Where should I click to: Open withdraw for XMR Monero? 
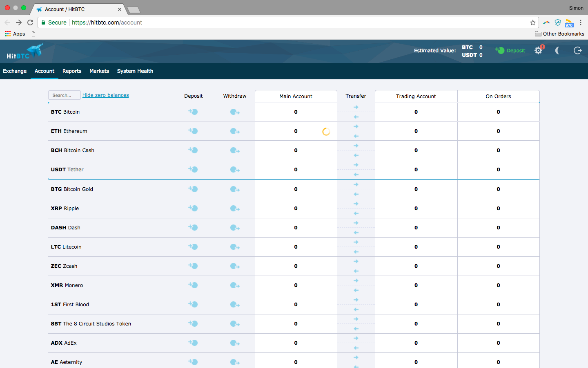[235, 285]
